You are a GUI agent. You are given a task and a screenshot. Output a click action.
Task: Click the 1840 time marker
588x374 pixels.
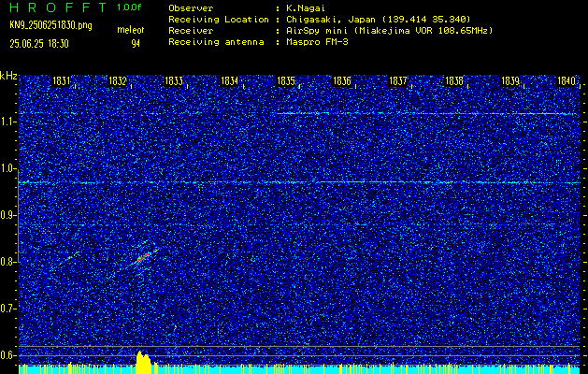point(566,80)
